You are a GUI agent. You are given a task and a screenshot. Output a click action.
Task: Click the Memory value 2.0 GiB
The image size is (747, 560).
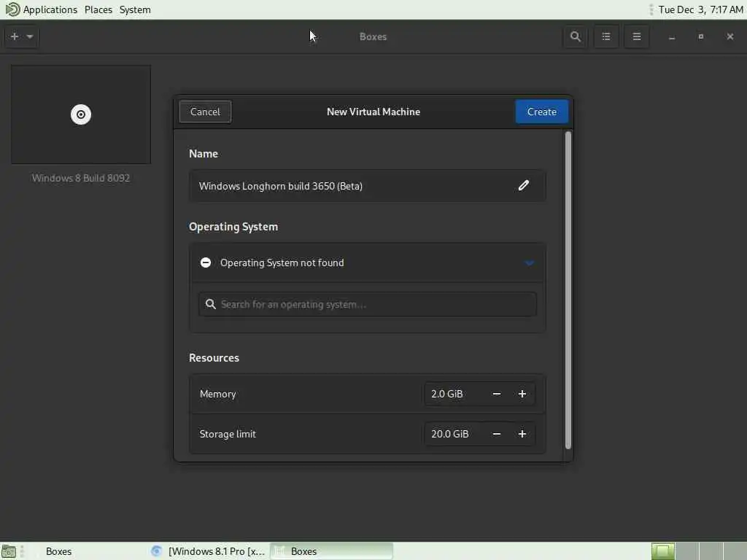(447, 394)
